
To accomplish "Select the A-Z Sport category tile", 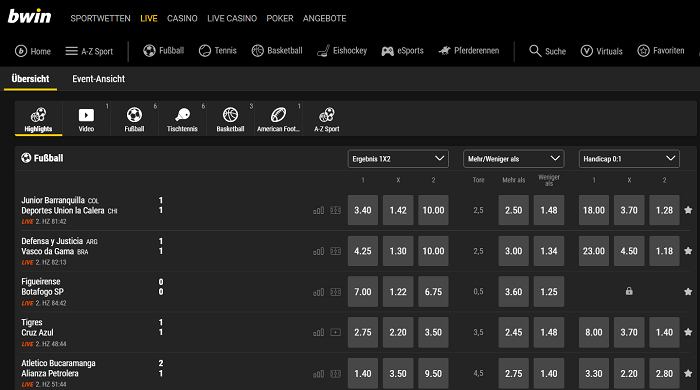I will tap(327, 119).
